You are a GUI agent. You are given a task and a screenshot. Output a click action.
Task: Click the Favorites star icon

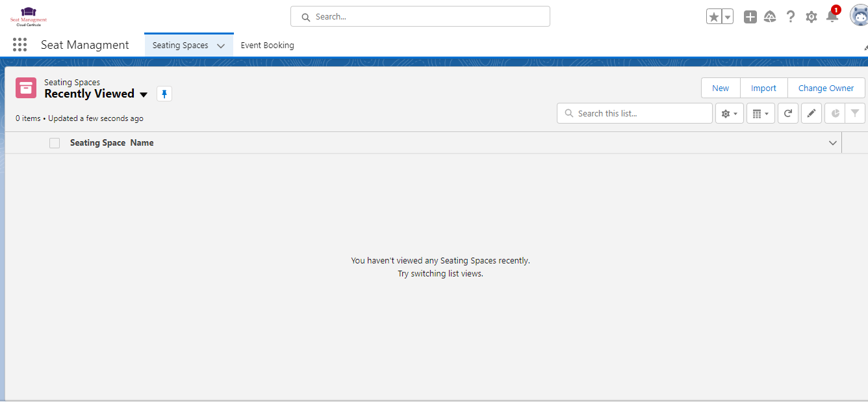pos(714,17)
